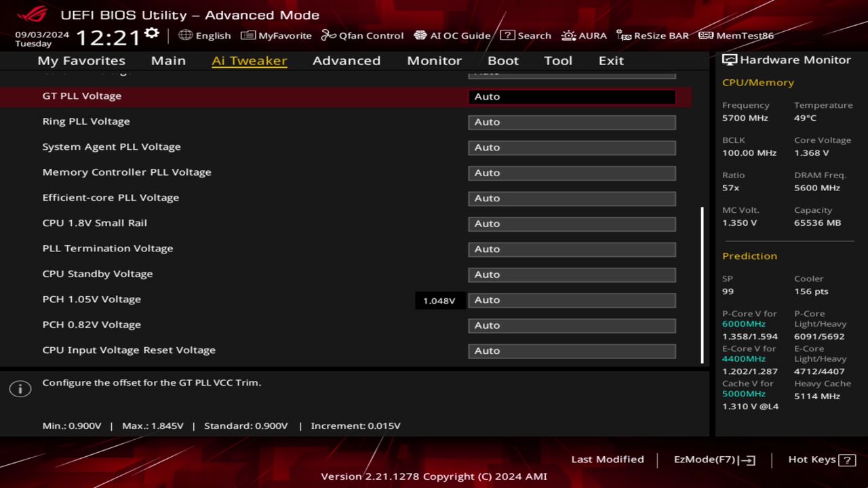
Task: Select CPU 1.8V Small Rail label
Action: click(94, 223)
